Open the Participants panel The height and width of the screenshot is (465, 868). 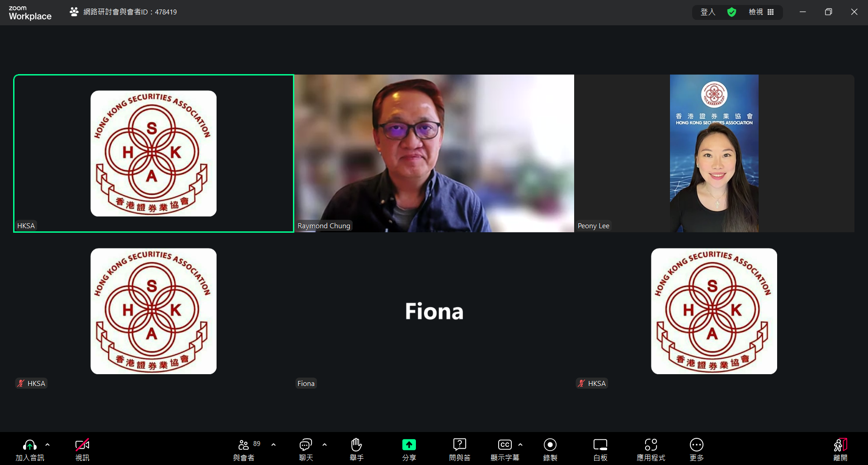coord(244,446)
